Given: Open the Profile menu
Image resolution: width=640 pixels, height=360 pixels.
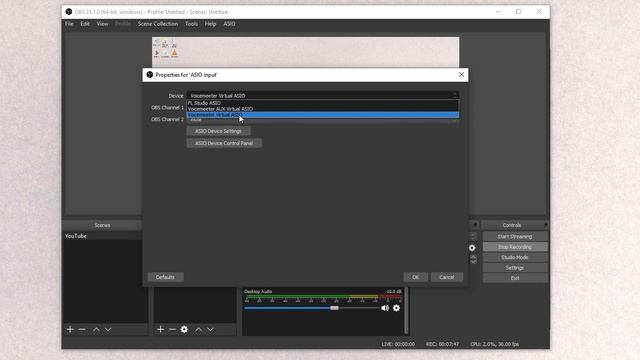Looking at the screenshot, I should [123, 24].
